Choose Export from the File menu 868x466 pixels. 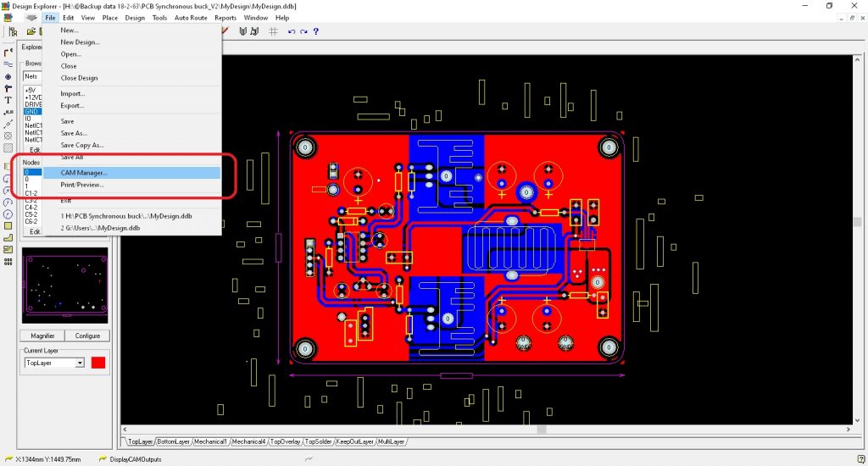click(132, 106)
